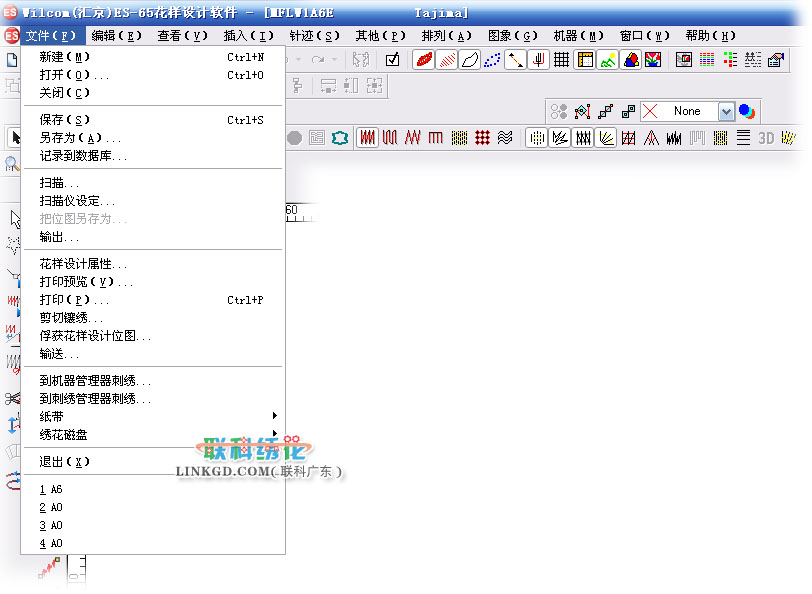Click the new document icon

coord(12,60)
